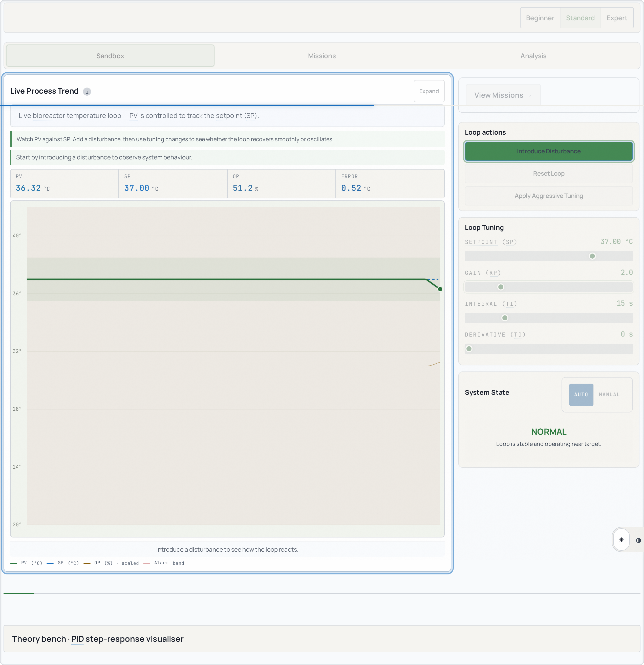Click View Missions arrow button
This screenshot has width=644, height=665.
tap(503, 95)
